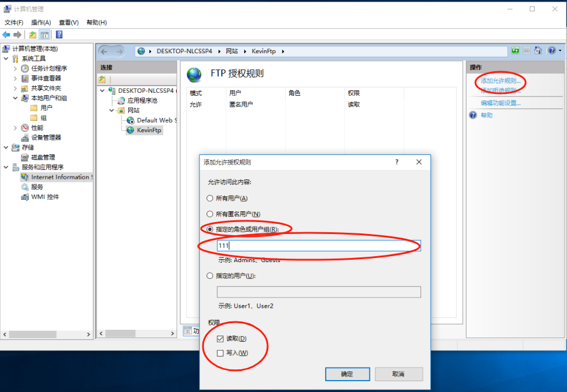Click the Cancel button in dialog
Image resolution: width=567 pixels, height=392 pixels.
(x=399, y=374)
